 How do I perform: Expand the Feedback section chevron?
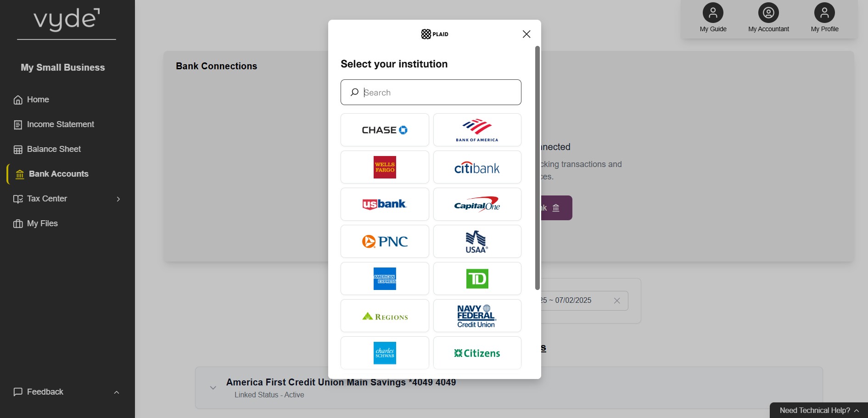[x=117, y=392]
